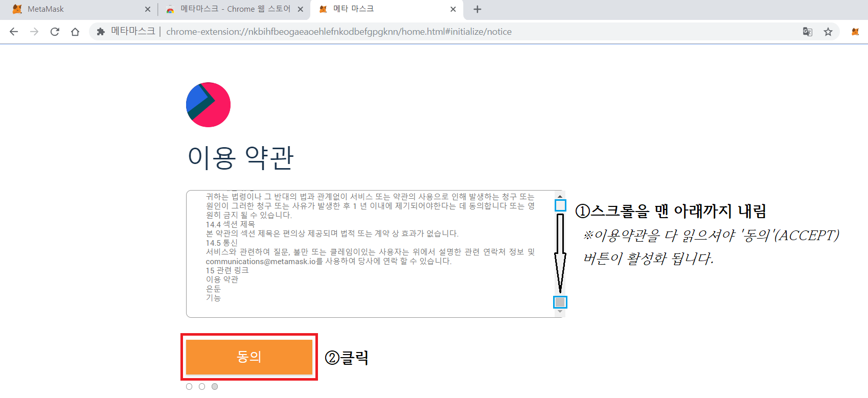Select the 메타 마스크 tab
The height and width of the screenshot is (398, 868).
[386, 9]
